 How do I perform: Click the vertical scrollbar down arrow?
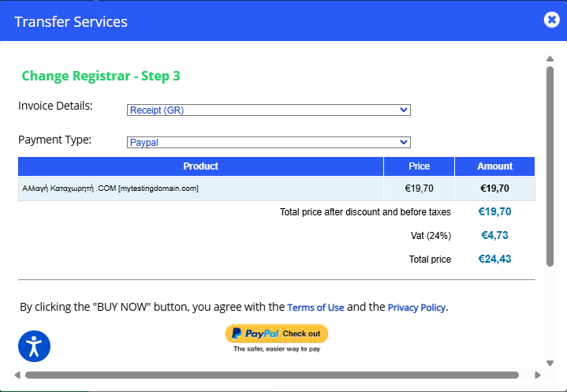click(x=550, y=363)
